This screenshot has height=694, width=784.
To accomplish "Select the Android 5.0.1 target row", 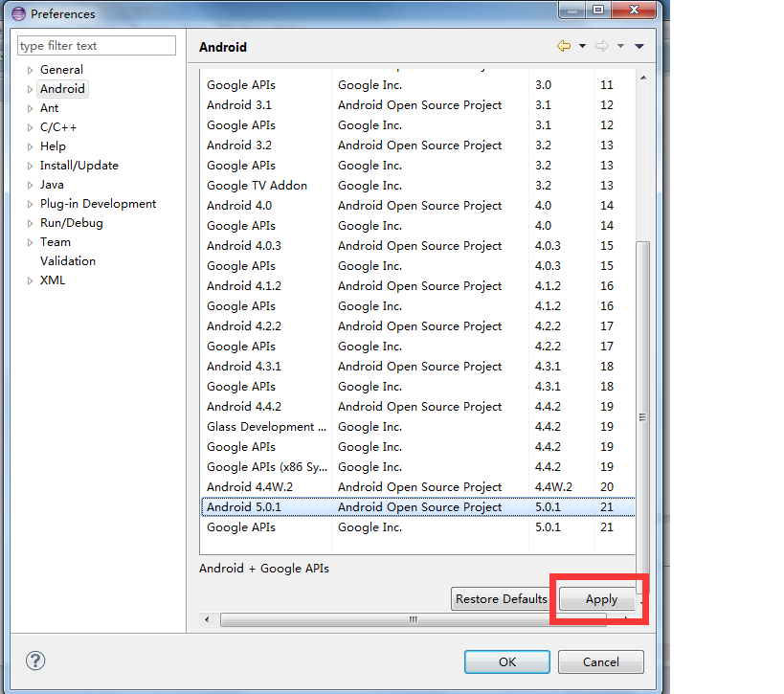I will [x=417, y=507].
